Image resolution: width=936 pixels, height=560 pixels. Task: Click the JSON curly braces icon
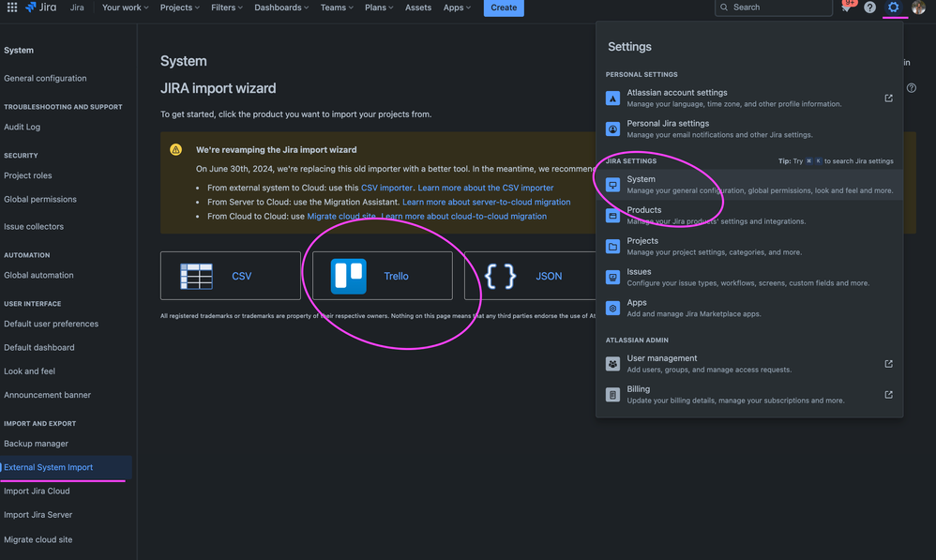tap(500, 277)
